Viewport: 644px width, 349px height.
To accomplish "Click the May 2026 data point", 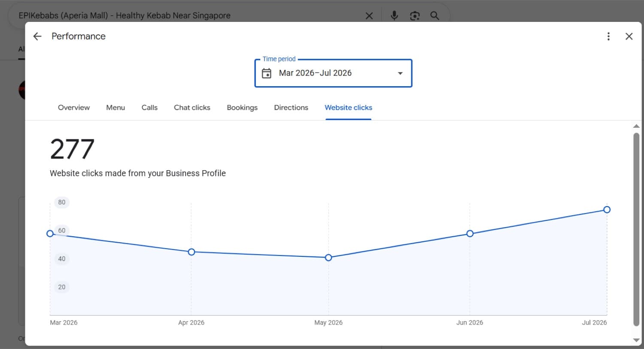I will (x=328, y=258).
